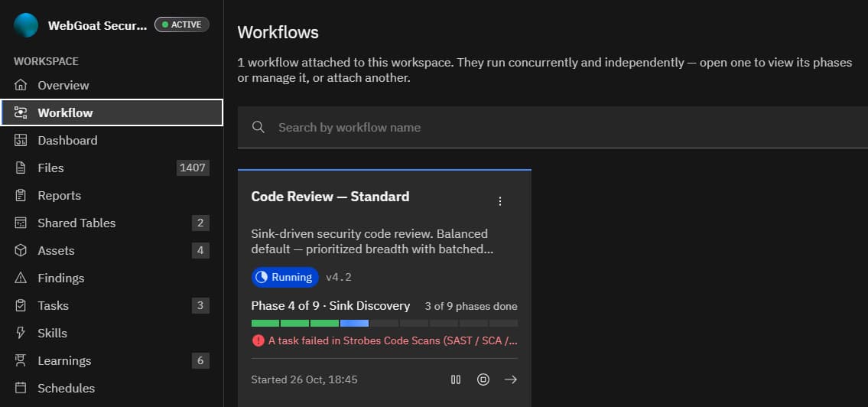This screenshot has height=407, width=868.
Task: Open the Tasks page
Action: click(x=112, y=306)
